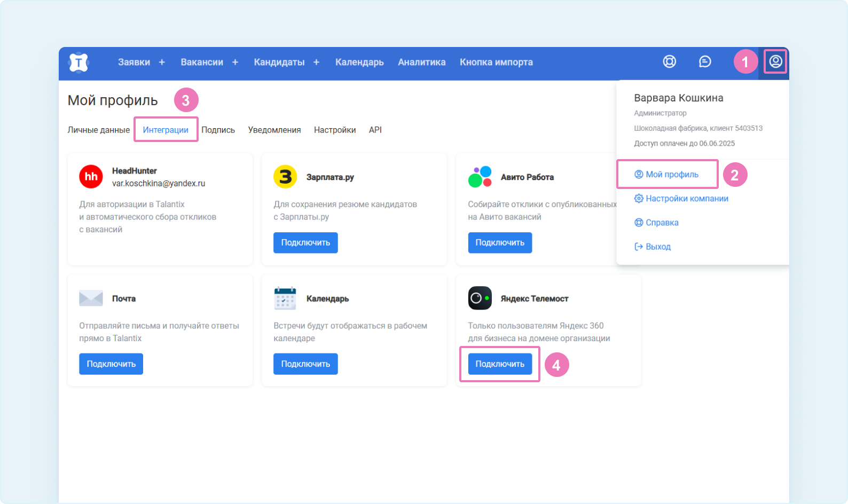Viewport: 848px width, 504px height.
Task: Open the Заявки menu
Action: [134, 62]
